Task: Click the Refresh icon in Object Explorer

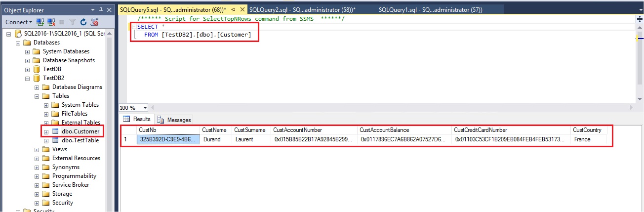Action: click(x=83, y=22)
